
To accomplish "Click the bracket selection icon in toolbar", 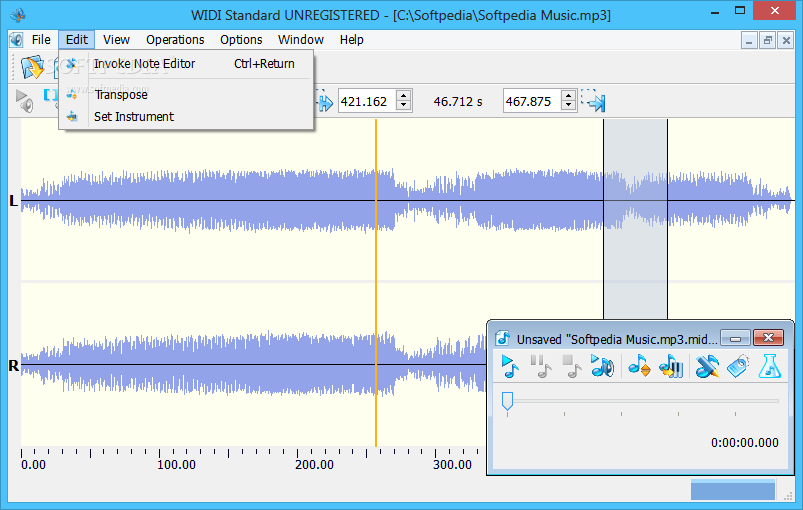I will click(50, 95).
